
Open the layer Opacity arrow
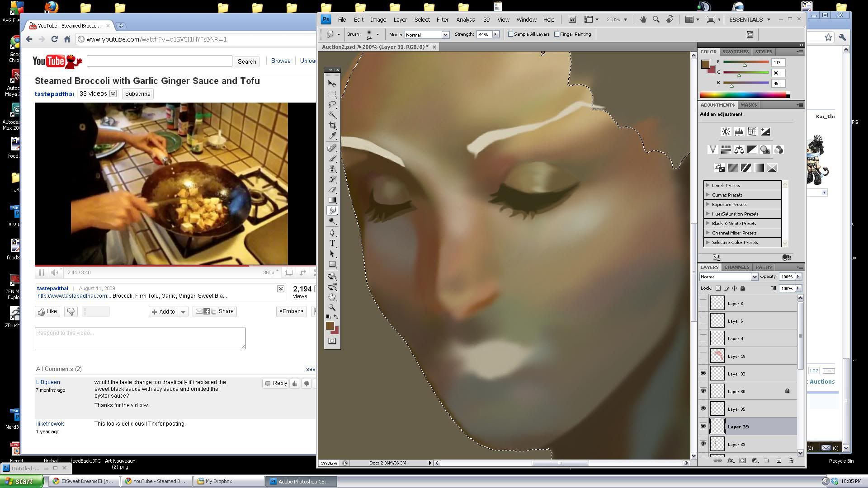(x=798, y=277)
